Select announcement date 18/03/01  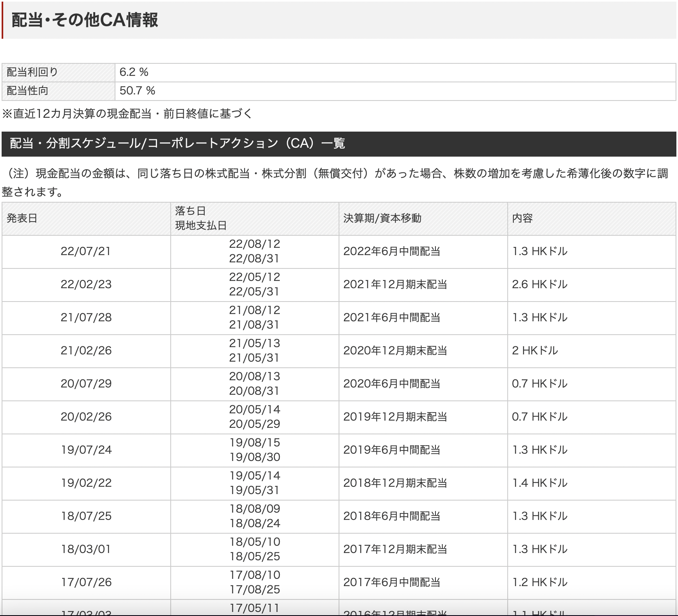pyautogui.click(x=86, y=549)
